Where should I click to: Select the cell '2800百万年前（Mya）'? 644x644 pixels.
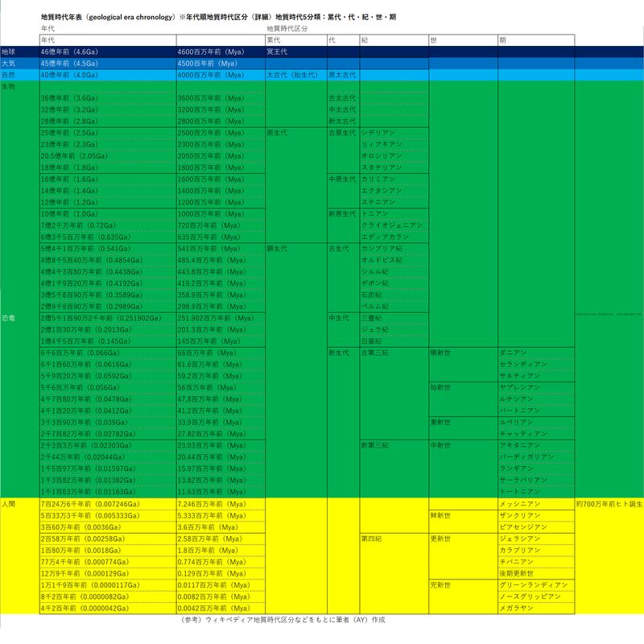tap(211, 122)
